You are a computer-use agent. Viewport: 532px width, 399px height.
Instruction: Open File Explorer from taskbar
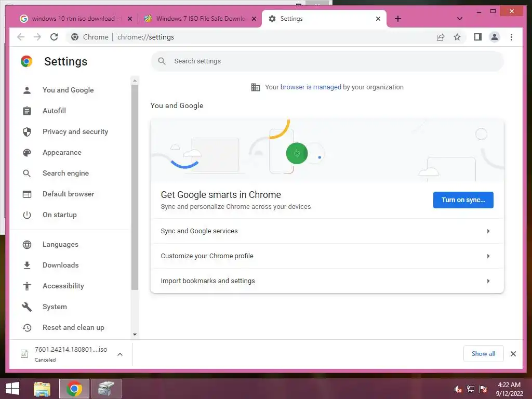42,389
